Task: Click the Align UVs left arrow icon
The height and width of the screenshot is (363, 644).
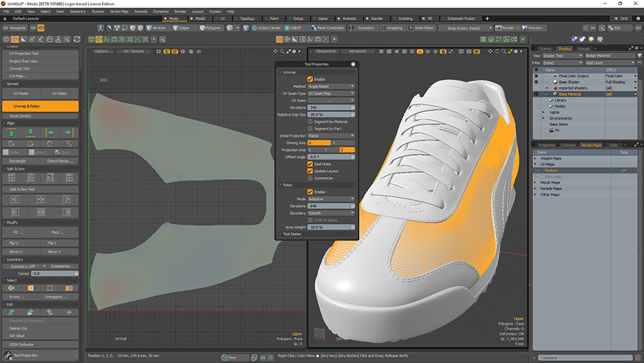Action: coord(50,132)
